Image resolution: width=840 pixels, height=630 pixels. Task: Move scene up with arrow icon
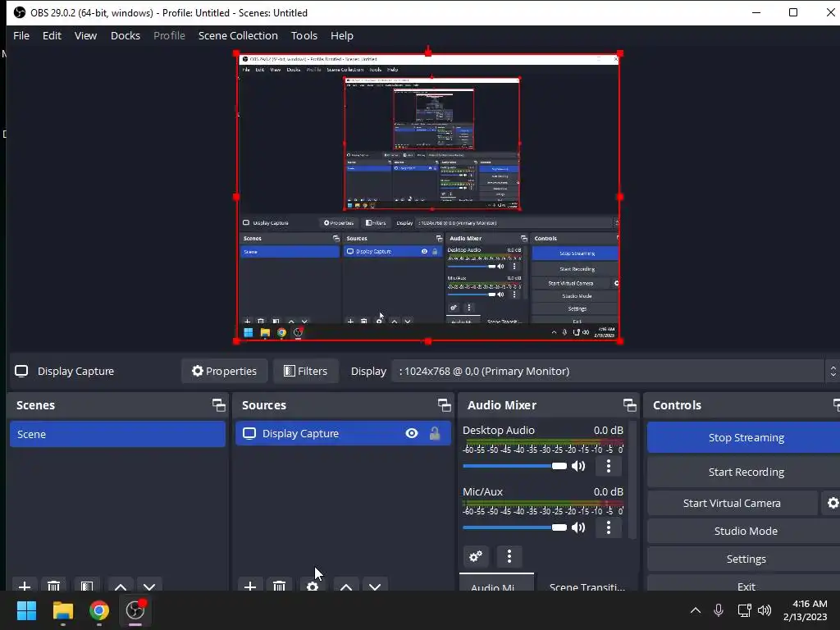pos(121,586)
